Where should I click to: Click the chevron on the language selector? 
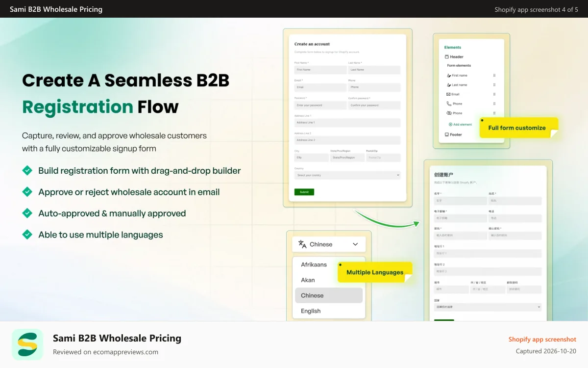point(355,244)
